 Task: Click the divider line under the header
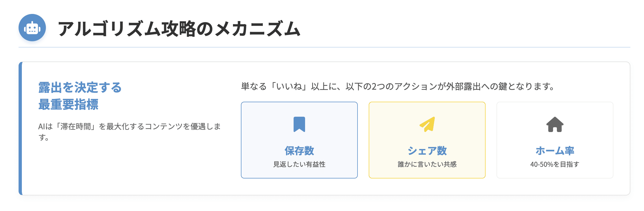(x=324, y=47)
